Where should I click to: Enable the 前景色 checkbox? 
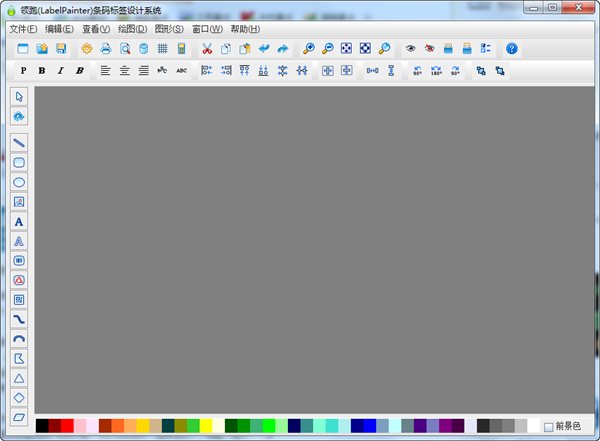pos(548,427)
